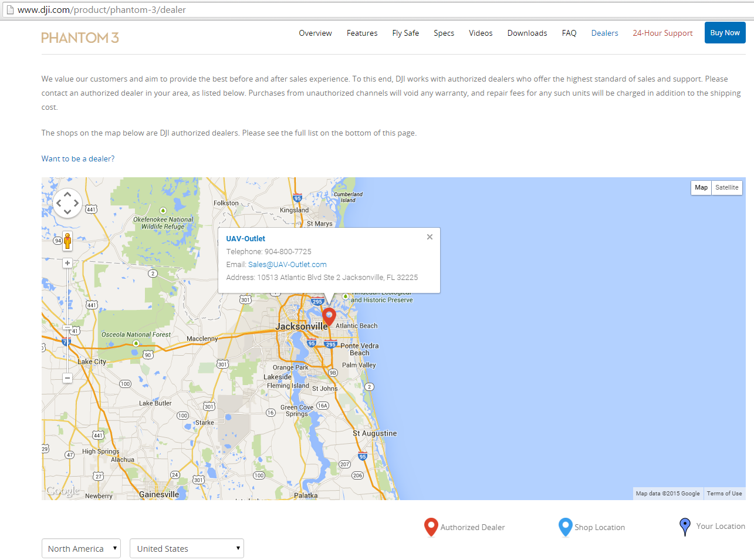Go to the Features section
This screenshot has height=560, width=754.
coord(362,33)
